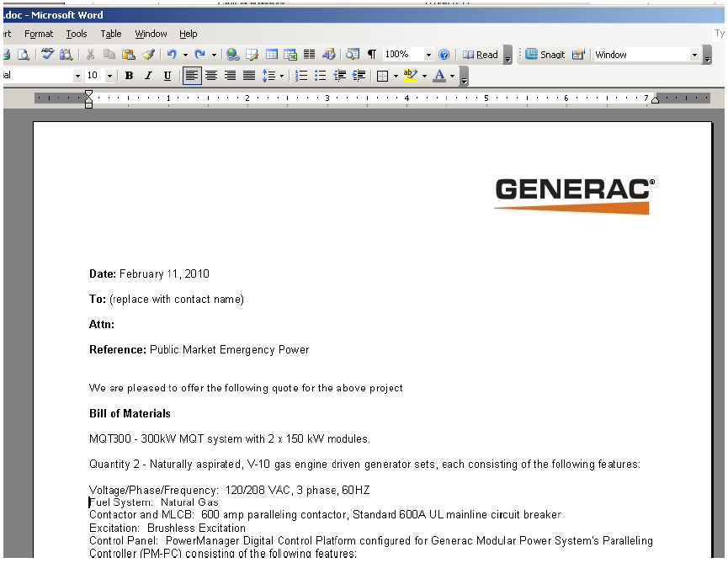Open Print Preview from the toolbar

24,55
